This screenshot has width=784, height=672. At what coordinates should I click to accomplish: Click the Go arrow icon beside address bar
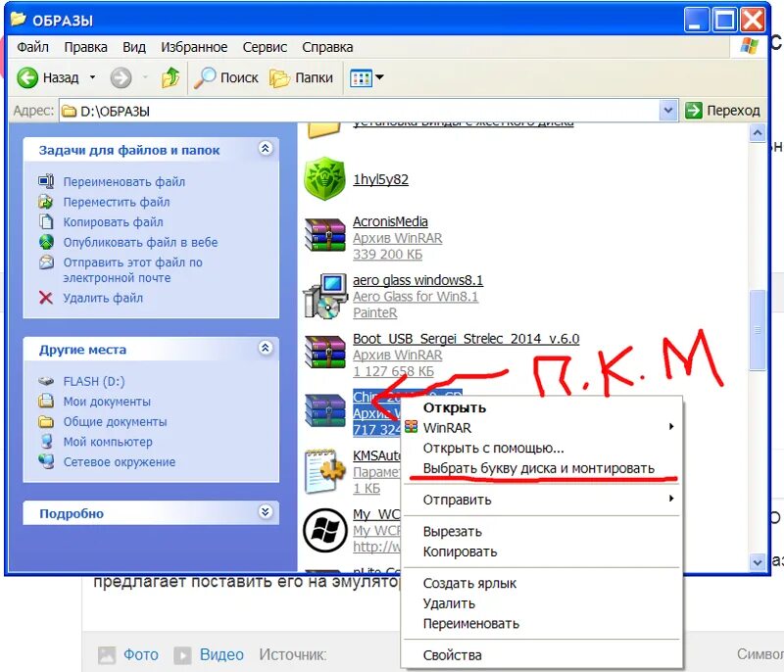[x=694, y=110]
